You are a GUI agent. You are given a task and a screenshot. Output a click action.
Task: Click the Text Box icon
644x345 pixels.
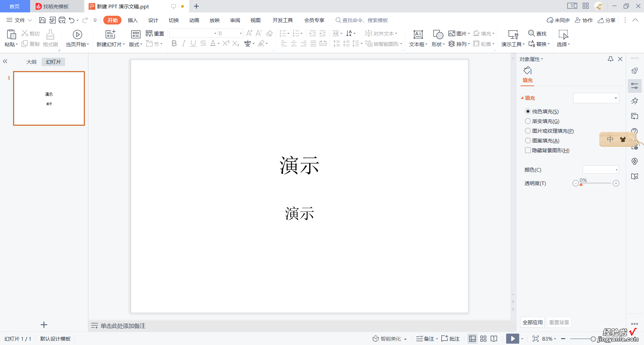point(418,34)
